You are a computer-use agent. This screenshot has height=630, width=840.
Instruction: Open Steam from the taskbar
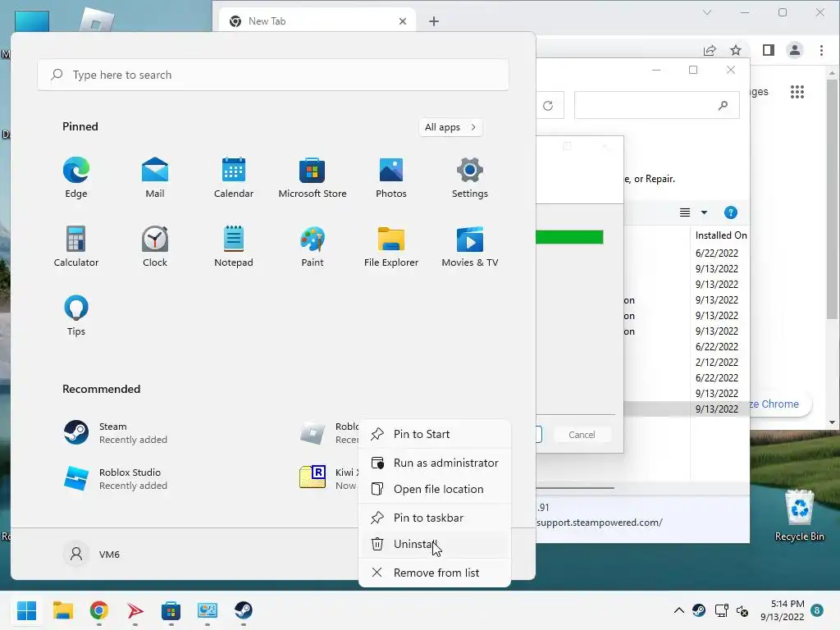coord(243,610)
